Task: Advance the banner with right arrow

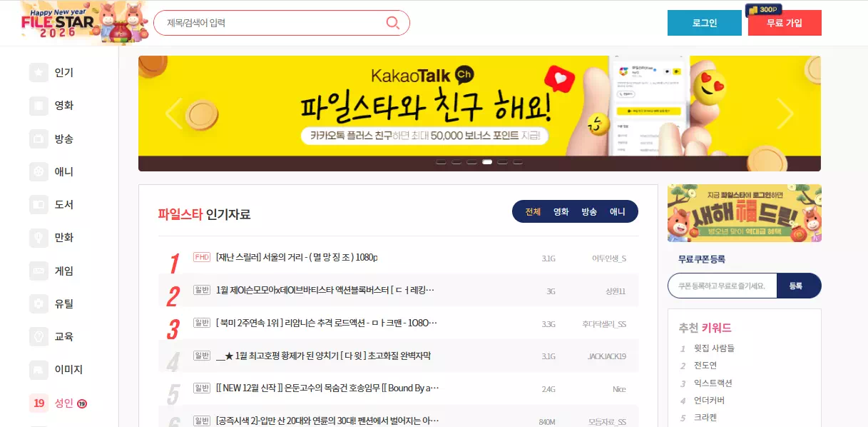Action: click(785, 113)
